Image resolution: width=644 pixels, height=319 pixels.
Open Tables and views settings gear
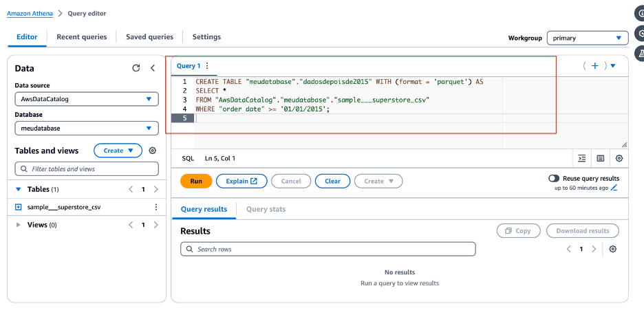pyautogui.click(x=152, y=151)
